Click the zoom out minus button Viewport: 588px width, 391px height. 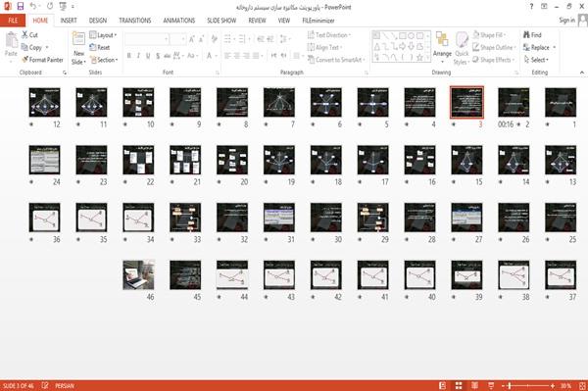(504, 385)
